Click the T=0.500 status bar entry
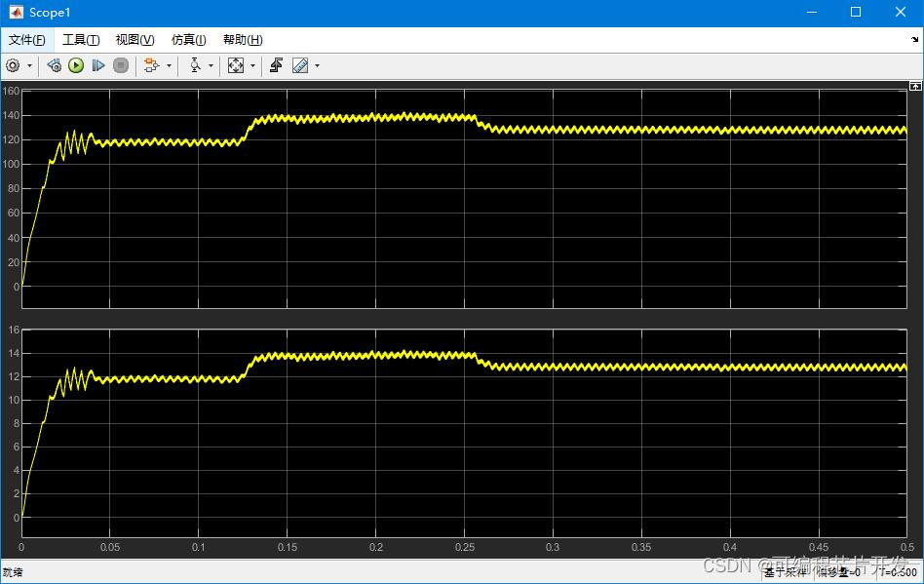The width and height of the screenshot is (924, 584). pyautogui.click(x=899, y=572)
